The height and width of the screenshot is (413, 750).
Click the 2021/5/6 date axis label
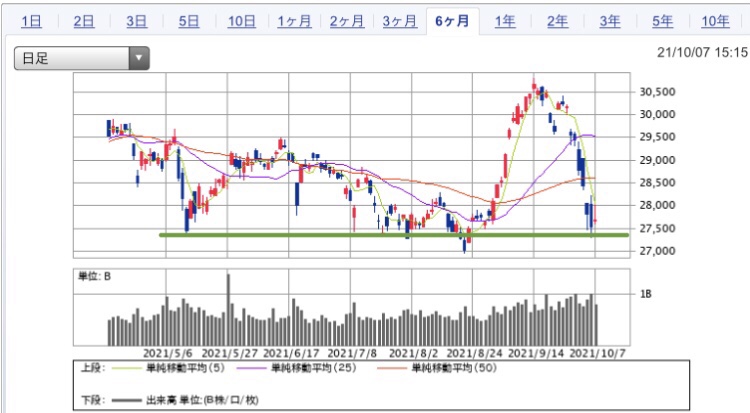(x=167, y=354)
